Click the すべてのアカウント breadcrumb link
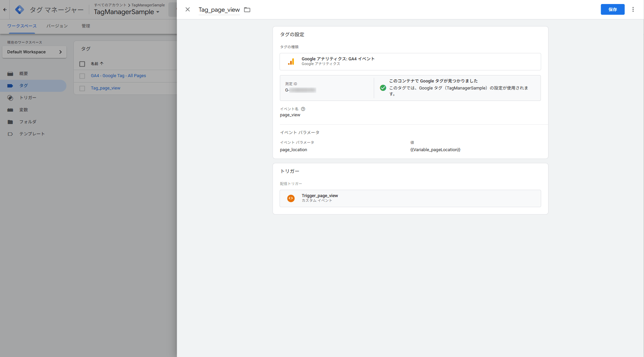The image size is (644, 357). pyautogui.click(x=110, y=5)
